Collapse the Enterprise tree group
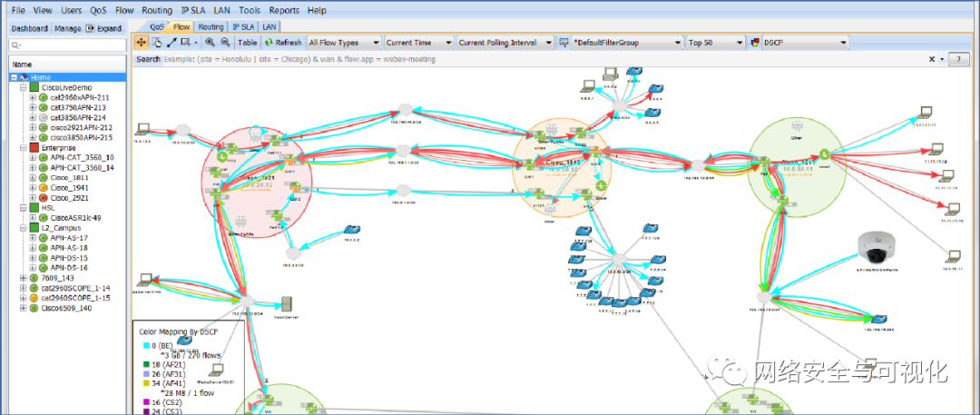 pos(23,148)
